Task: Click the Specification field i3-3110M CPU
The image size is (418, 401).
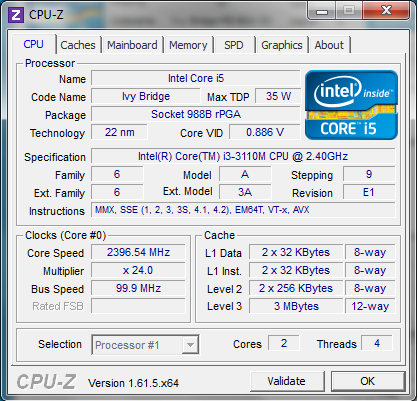Action: [x=243, y=156]
